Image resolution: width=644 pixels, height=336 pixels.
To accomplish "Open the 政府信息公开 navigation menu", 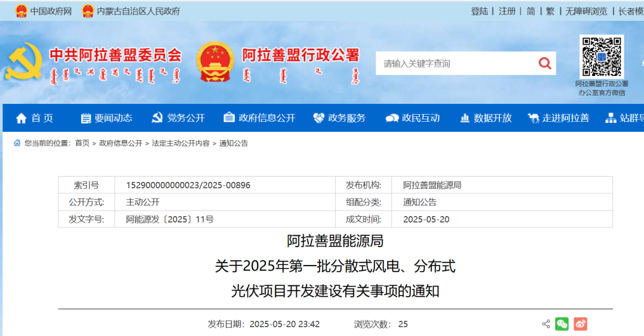I will pyautogui.click(x=259, y=118).
